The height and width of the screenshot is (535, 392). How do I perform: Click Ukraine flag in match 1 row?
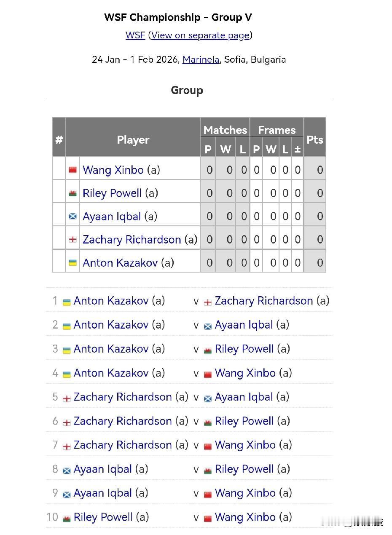pyautogui.click(x=67, y=302)
